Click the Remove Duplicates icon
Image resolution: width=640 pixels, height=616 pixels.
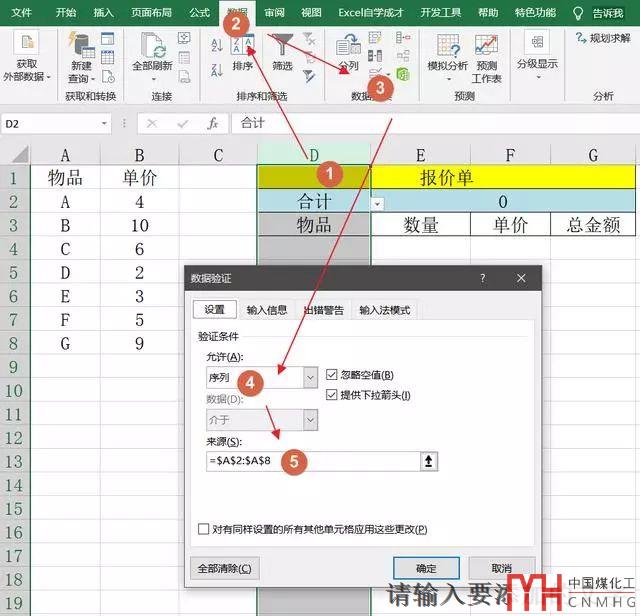pyautogui.click(x=375, y=56)
